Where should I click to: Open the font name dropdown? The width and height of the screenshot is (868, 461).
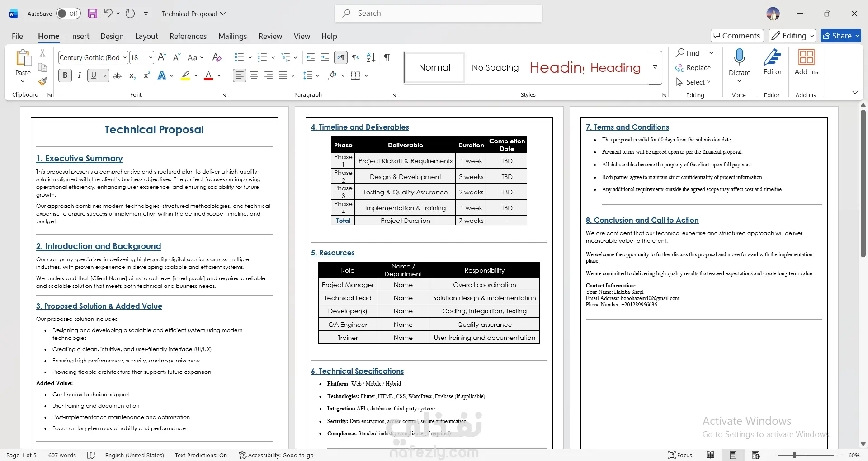pyautogui.click(x=125, y=57)
